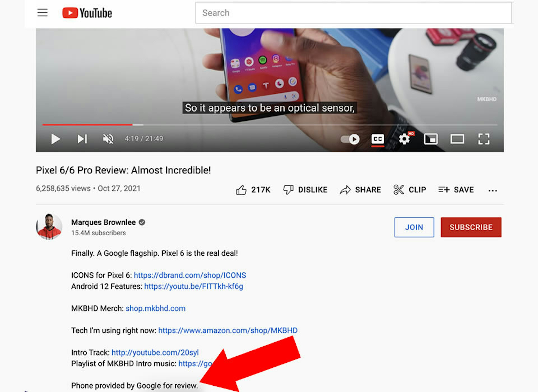Like the video with thumbs up

253,190
